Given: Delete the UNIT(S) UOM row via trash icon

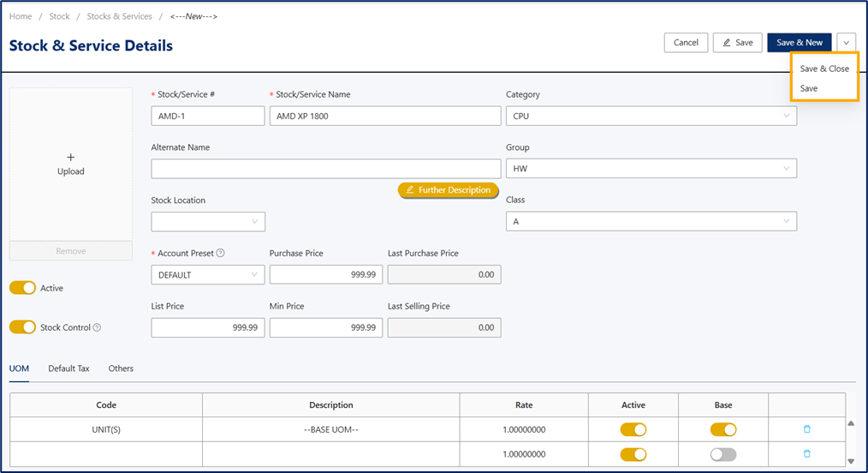Looking at the screenshot, I should click(x=806, y=429).
